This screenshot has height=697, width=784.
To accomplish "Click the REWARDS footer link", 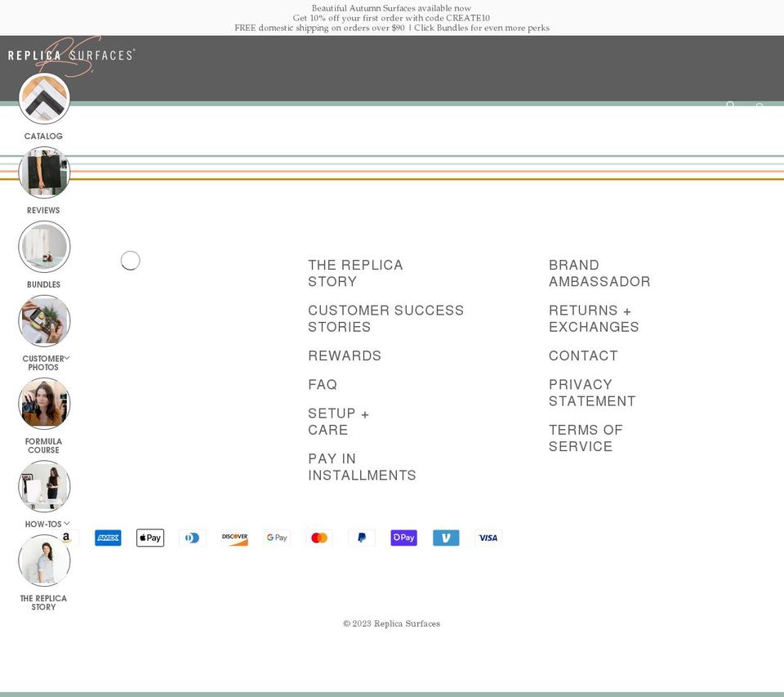I will 345,355.
